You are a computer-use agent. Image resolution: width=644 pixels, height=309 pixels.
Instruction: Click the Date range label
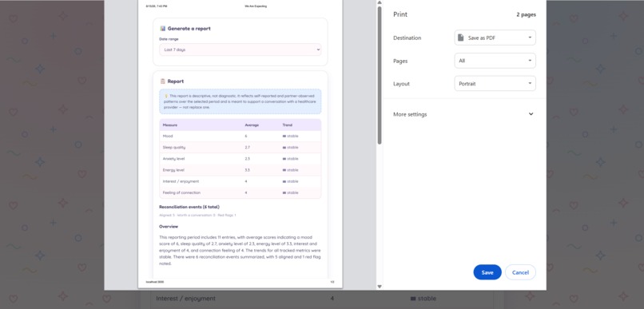(x=169, y=39)
